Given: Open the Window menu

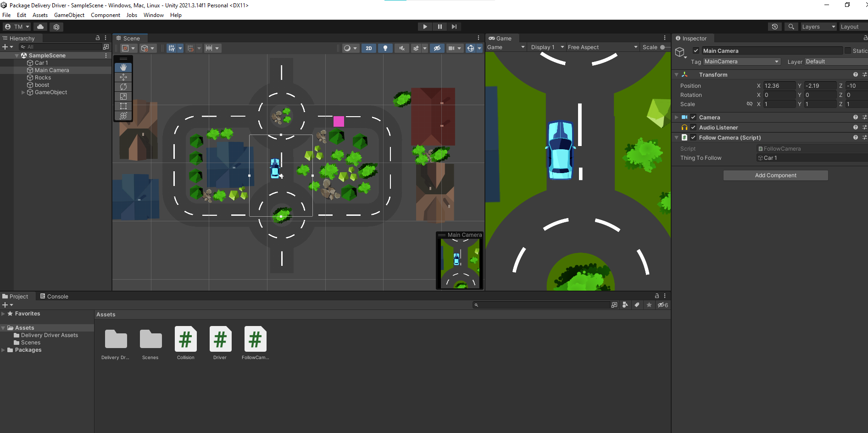Looking at the screenshot, I should pyautogui.click(x=154, y=15).
